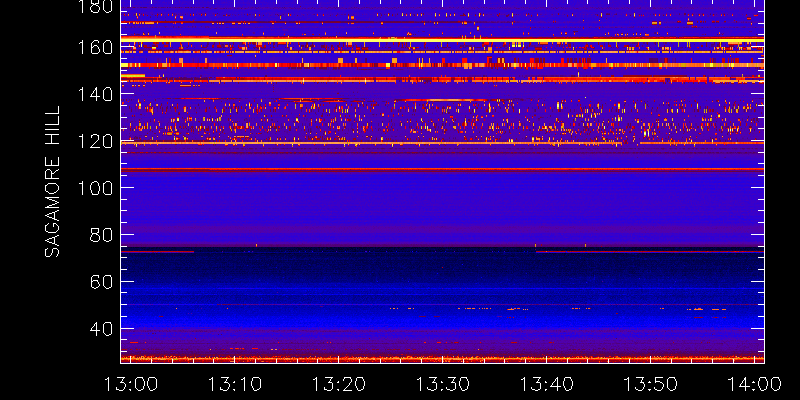Click the 40 frequency axis label
800x400 pixels.
(102, 329)
